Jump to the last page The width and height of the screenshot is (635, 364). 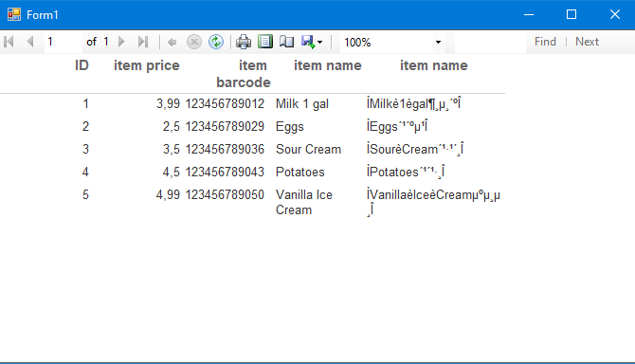[142, 42]
